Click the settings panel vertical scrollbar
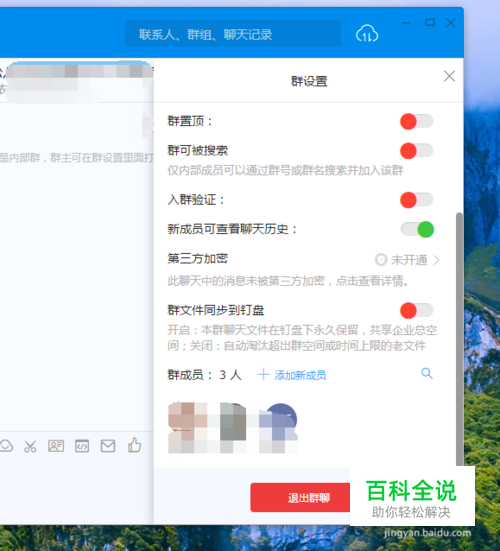This screenshot has height=551, width=500. click(x=459, y=339)
